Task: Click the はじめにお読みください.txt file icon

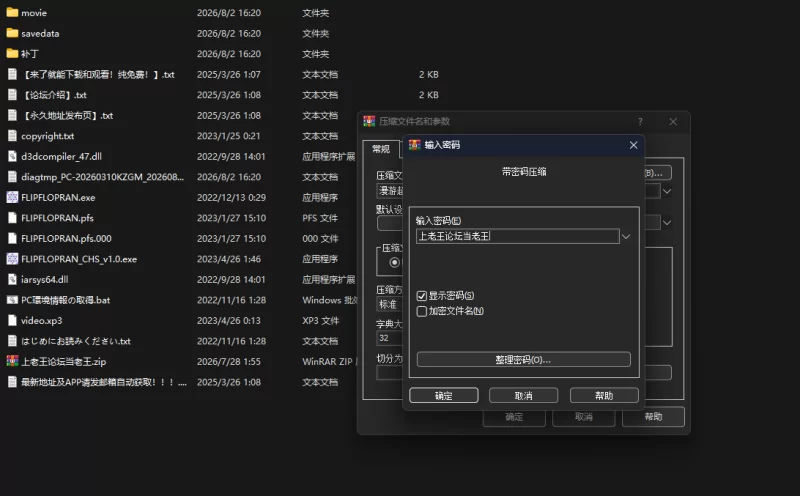Action: coord(12,341)
